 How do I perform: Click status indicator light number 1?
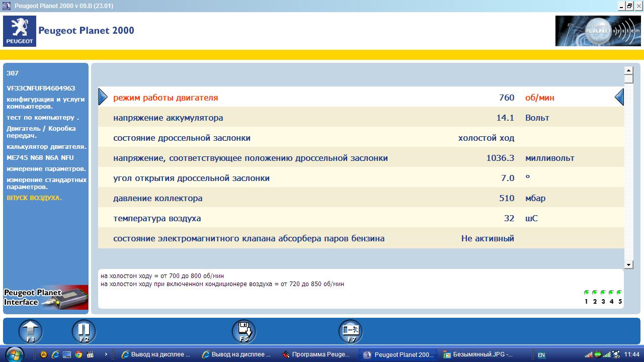click(x=586, y=293)
